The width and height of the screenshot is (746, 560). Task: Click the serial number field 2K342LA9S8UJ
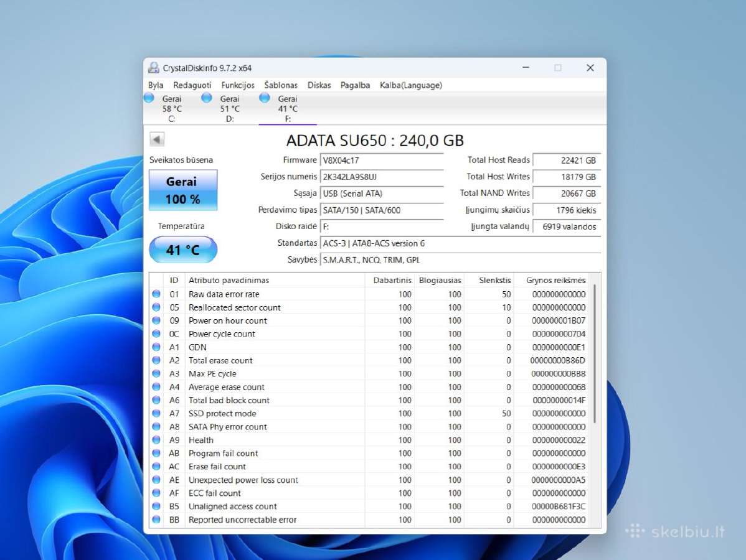tap(382, 177)
